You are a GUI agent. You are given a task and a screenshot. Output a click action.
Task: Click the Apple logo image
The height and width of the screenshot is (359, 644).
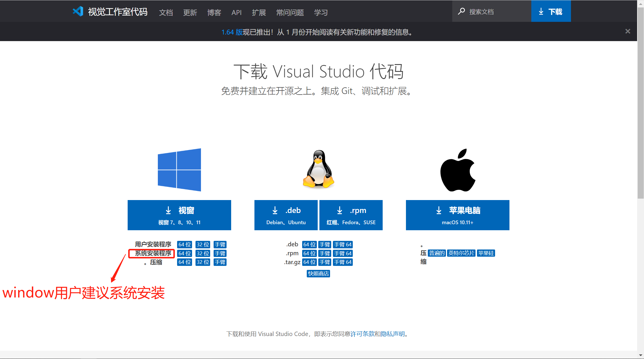[x=458, y=170]
